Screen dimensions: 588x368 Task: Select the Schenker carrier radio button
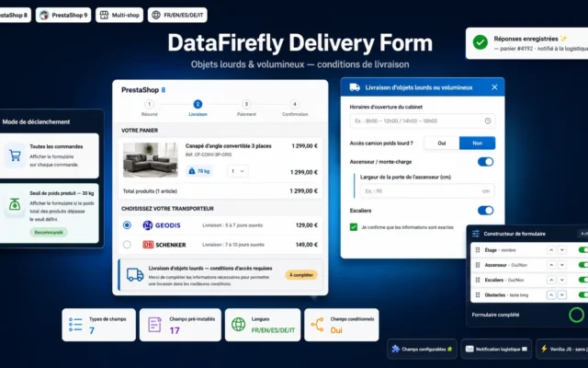(127, 245)
